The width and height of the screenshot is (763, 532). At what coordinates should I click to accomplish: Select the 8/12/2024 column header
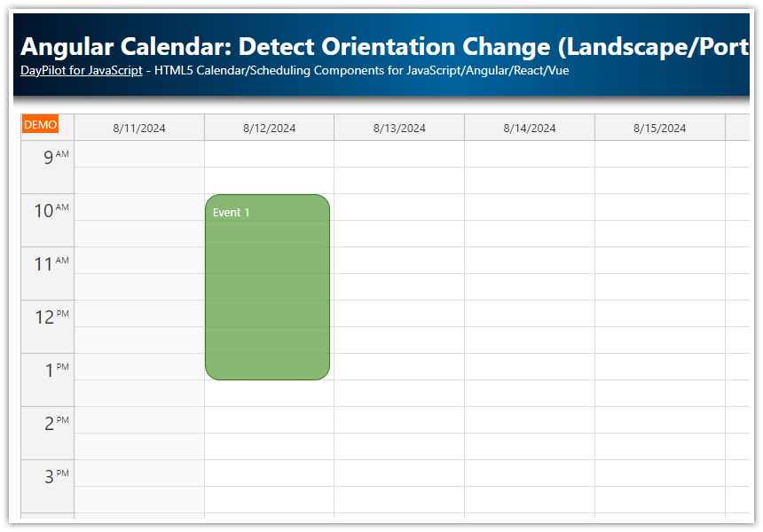(x=268, y=127)
